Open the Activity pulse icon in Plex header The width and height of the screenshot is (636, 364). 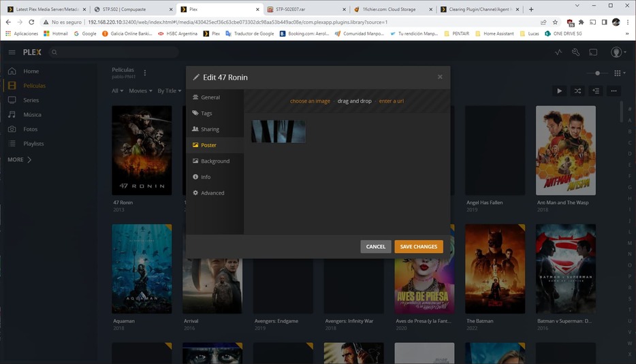point(558,52)
